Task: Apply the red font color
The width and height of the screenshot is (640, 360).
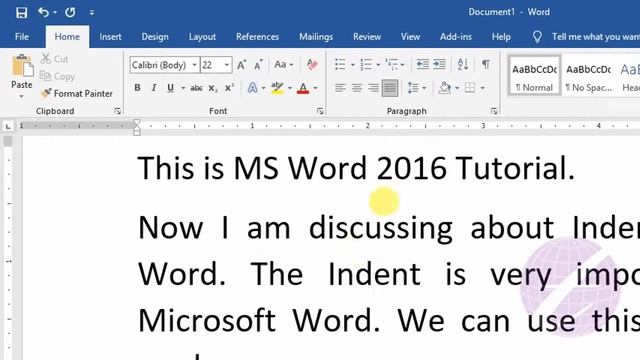Action: pos(303,88)
